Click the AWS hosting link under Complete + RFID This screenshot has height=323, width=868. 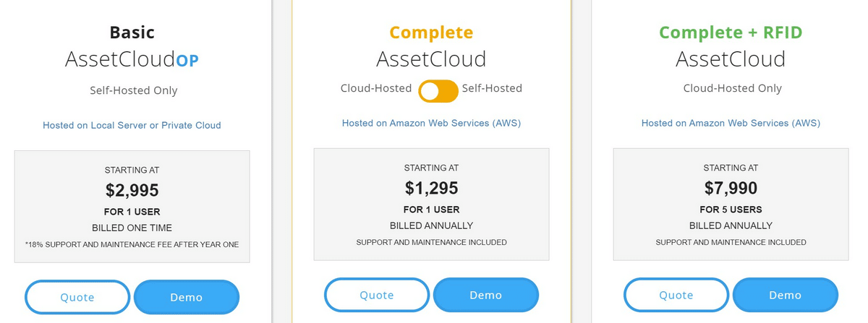click(x=731, y=123)
